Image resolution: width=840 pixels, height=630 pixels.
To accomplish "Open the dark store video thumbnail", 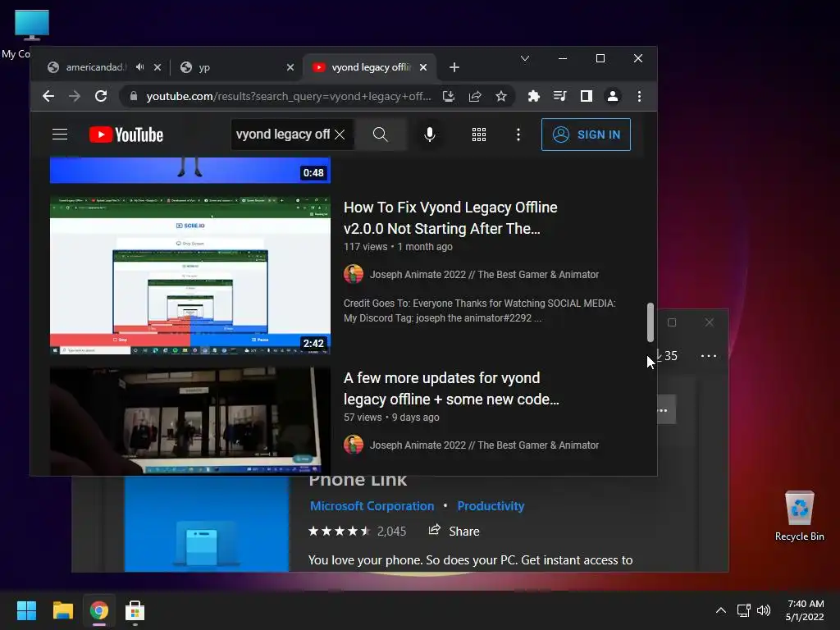I will [x=190, y=421].
